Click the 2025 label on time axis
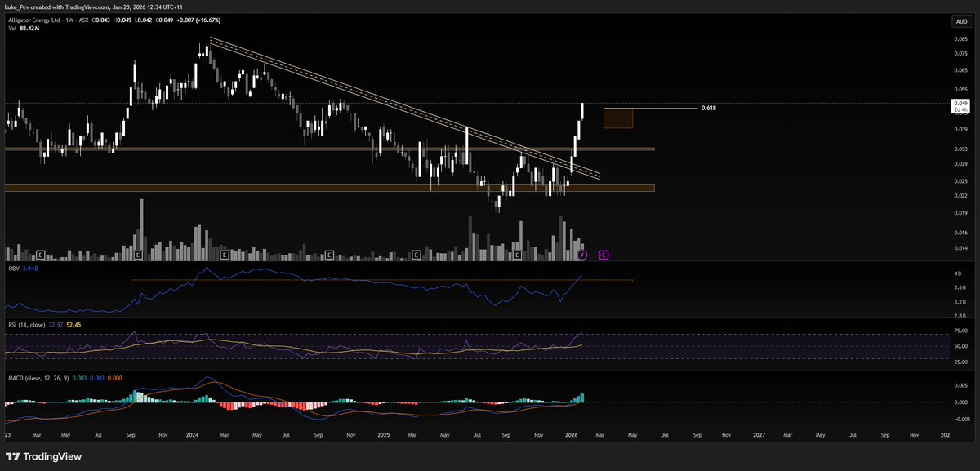Viewport: 980px width, 471px height. coord(383,436)
